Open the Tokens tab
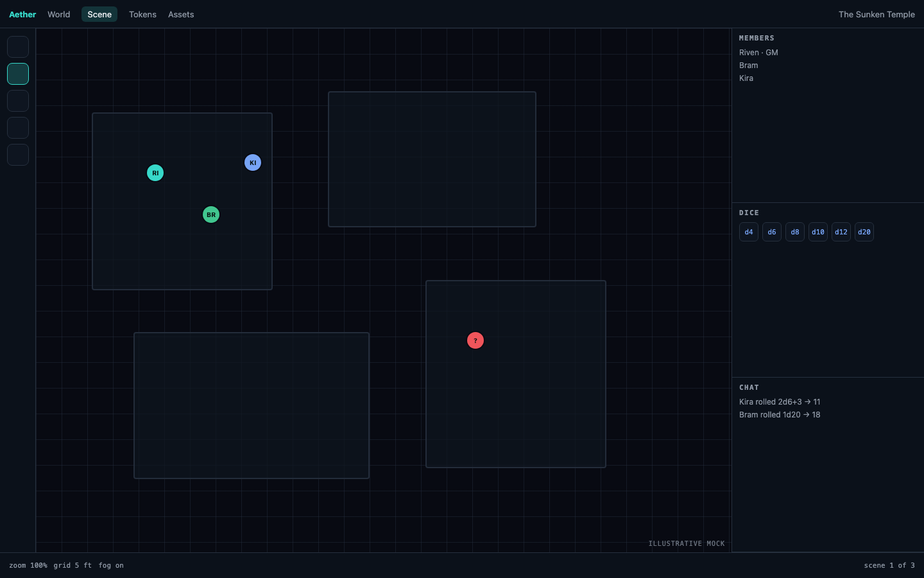 [142, 14]
